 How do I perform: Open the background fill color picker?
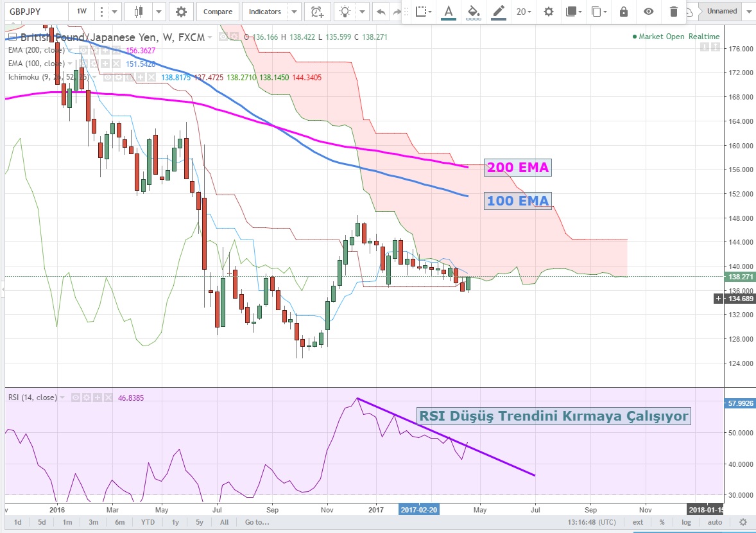pos(473,12)
